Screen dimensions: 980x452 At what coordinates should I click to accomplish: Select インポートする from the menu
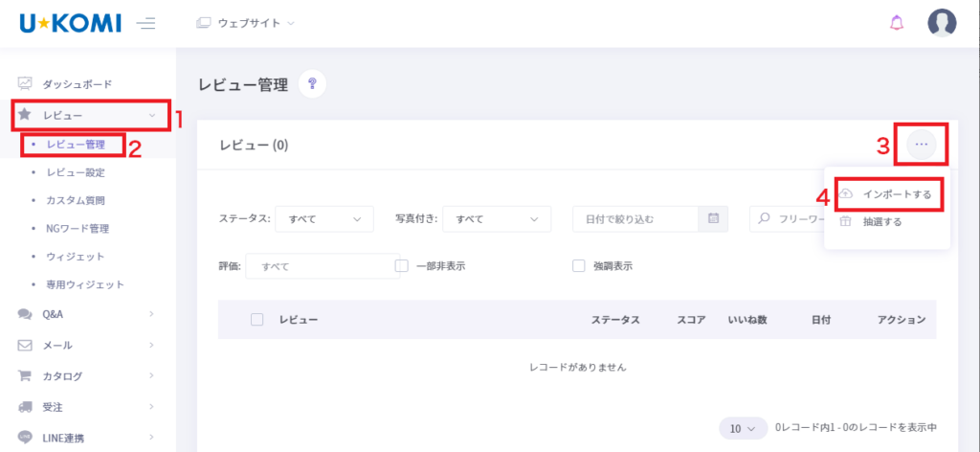896,194
